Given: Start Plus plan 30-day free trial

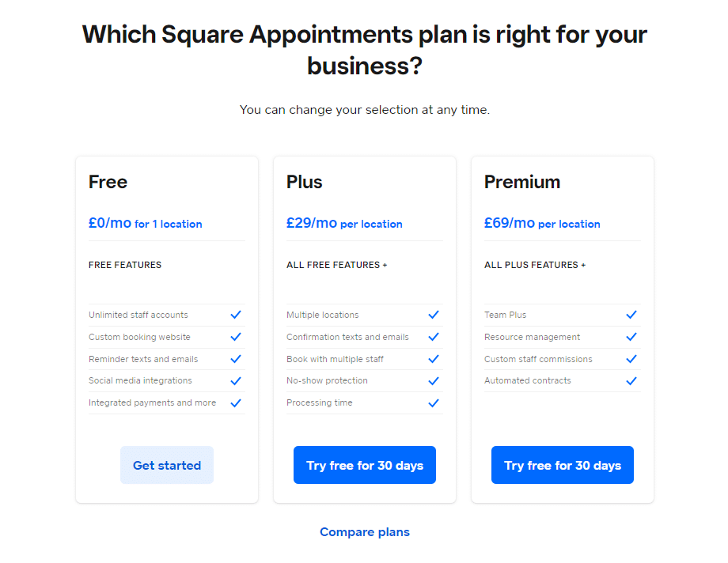Looking at the screenshot, I should [365, 465].
